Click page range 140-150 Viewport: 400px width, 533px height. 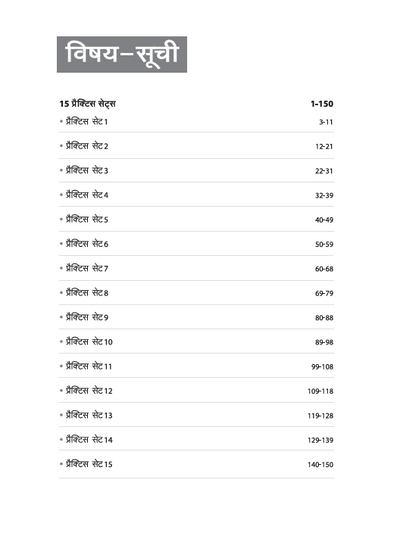(320, 465)
